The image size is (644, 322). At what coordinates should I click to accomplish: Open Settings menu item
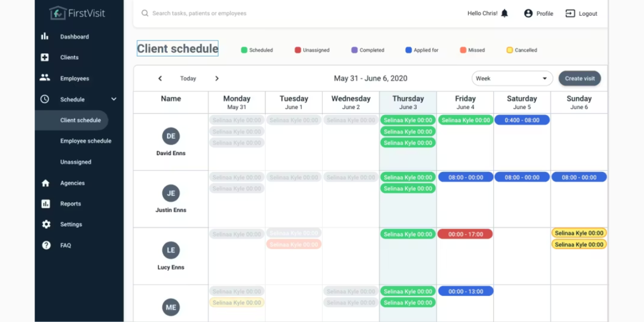point(71,224)
